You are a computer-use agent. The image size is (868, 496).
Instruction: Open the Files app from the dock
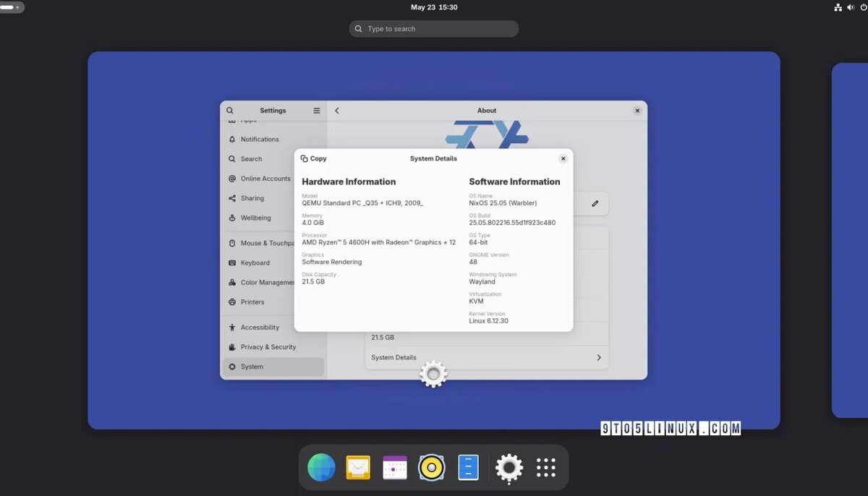[468, 467]
